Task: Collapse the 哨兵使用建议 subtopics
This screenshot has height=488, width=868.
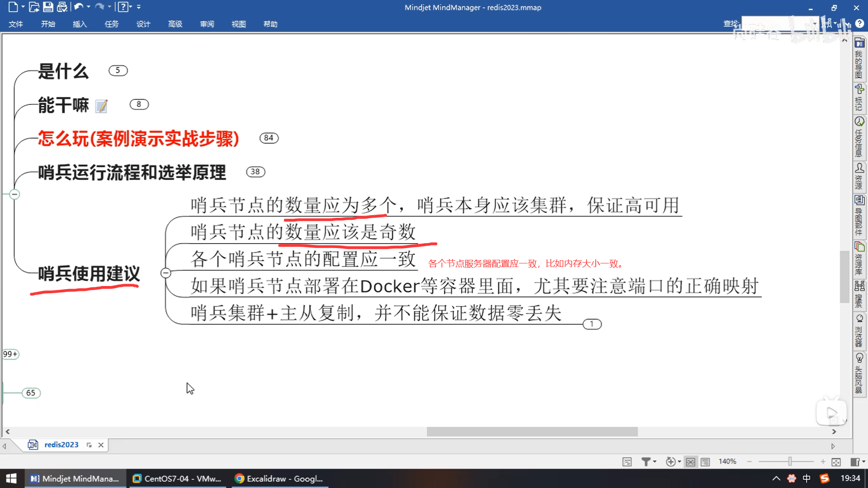Action: point(165,273)
